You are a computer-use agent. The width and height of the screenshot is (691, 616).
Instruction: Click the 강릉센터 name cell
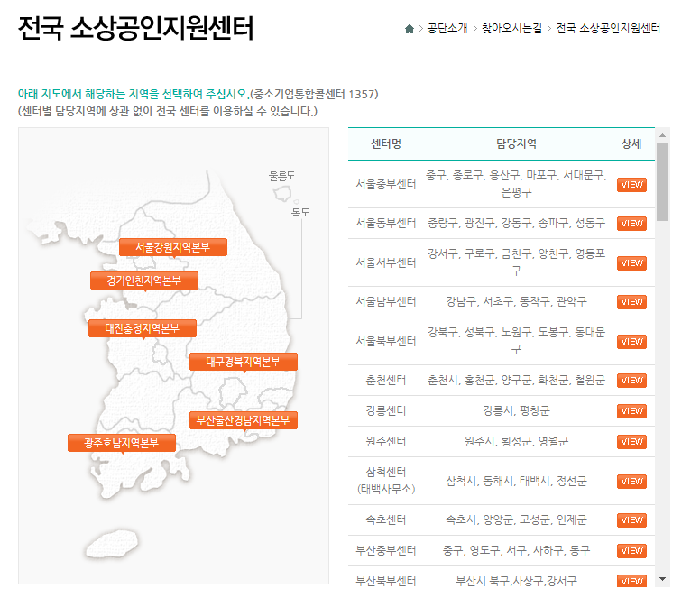point(386,411)
